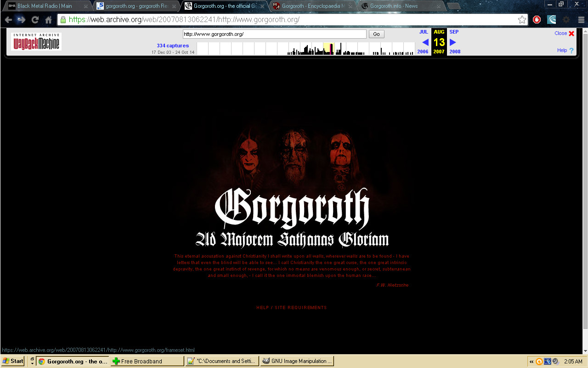Go to previous capture with left arrow
Image resolution: width=588 pixels, height=368 pixels.
tap(425, 42)
